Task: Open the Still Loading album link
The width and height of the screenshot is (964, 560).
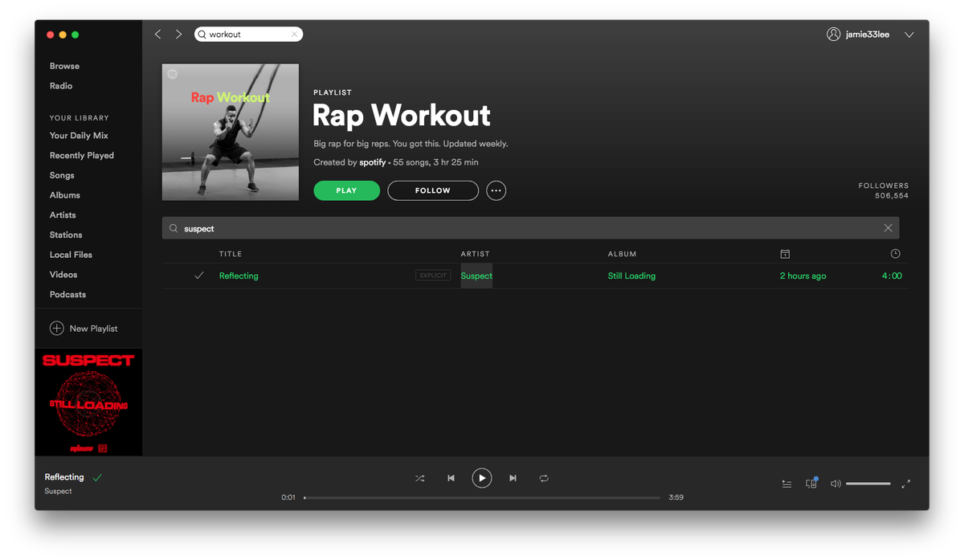Action: tap(631, 276)
